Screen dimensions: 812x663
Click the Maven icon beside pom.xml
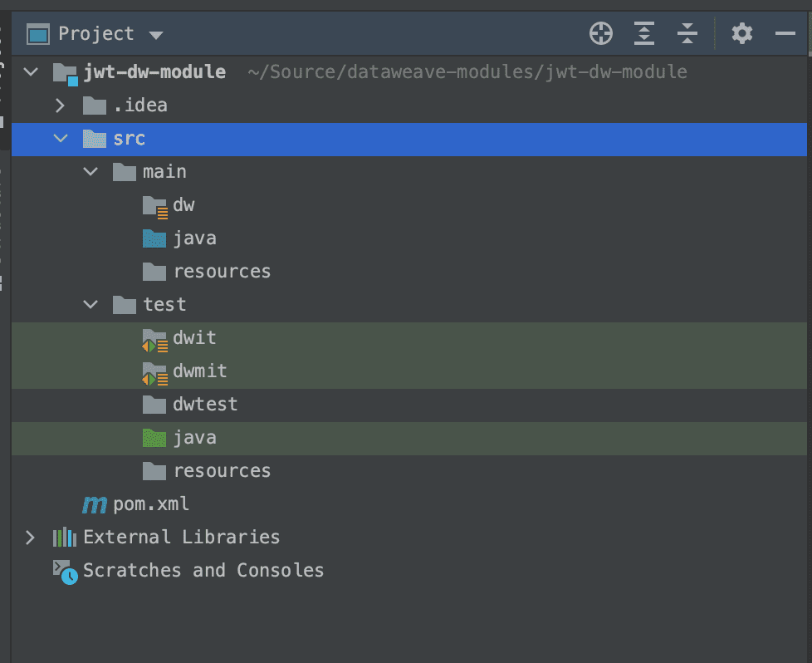(94, 503)
